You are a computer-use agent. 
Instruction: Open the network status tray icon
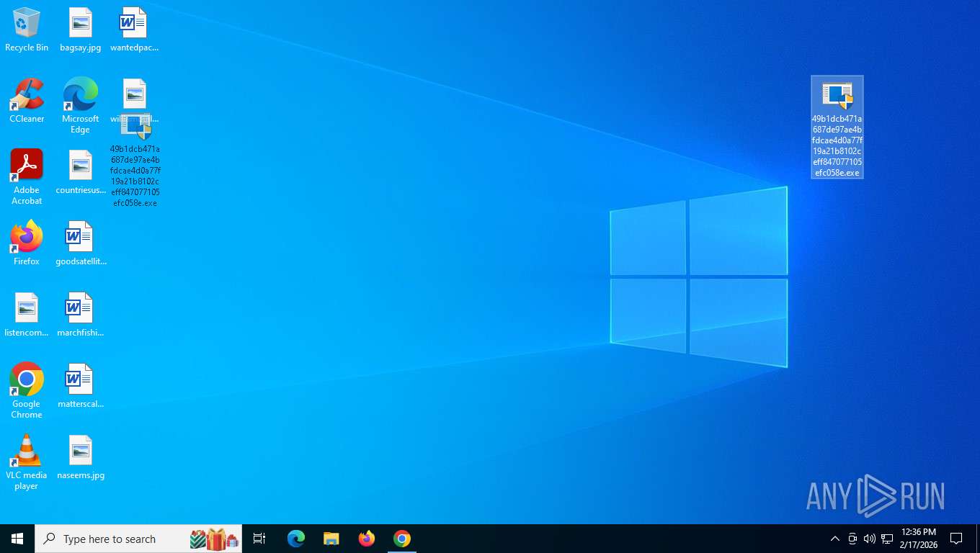tap(887, 539)
